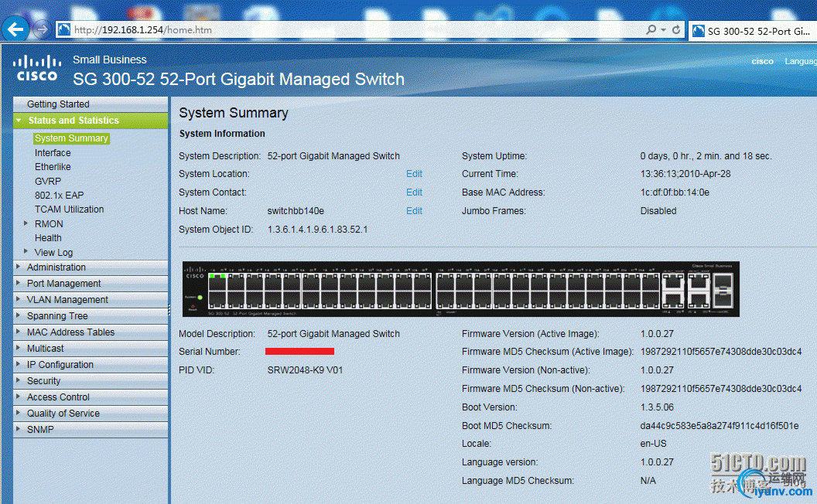This screenshot has height=504, width=817.
Task: Click host name value switchbb140e
Action: [296, 211]
